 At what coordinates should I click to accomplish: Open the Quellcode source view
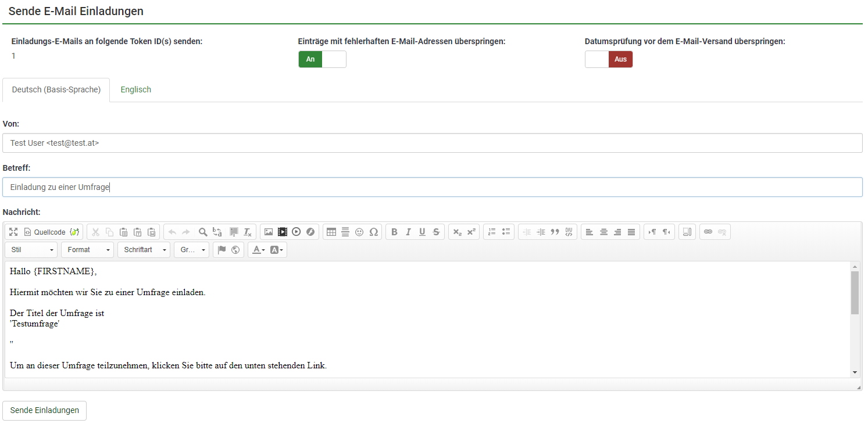point(45,232)
